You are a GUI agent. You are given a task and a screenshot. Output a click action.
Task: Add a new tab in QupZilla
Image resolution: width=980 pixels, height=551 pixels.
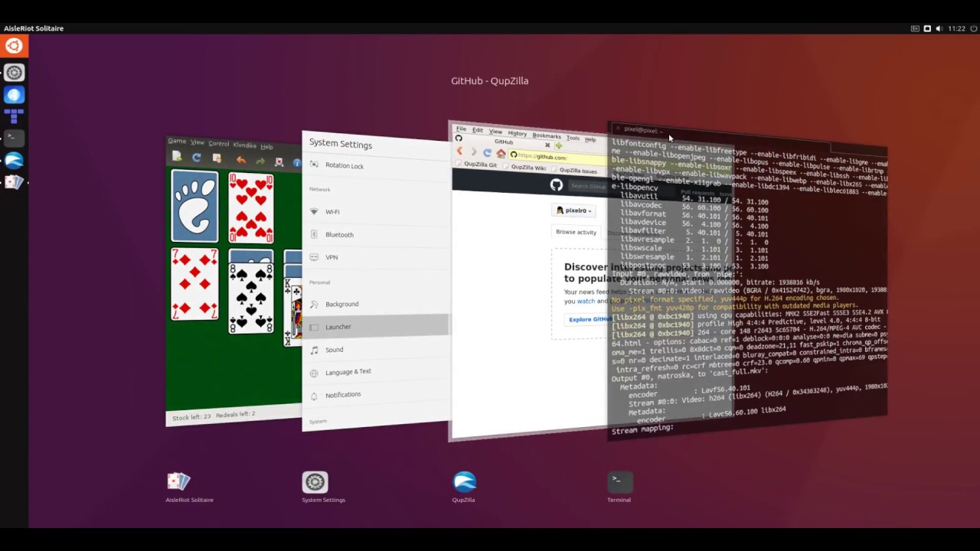(559, 145)
